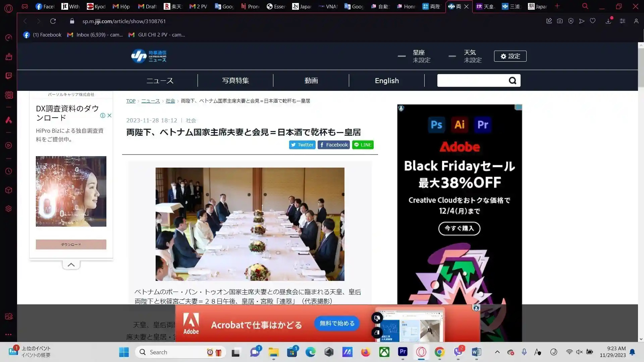Collapse the left ad with chevron arrow
Screen dimensions: 644x362
point(71,265)
